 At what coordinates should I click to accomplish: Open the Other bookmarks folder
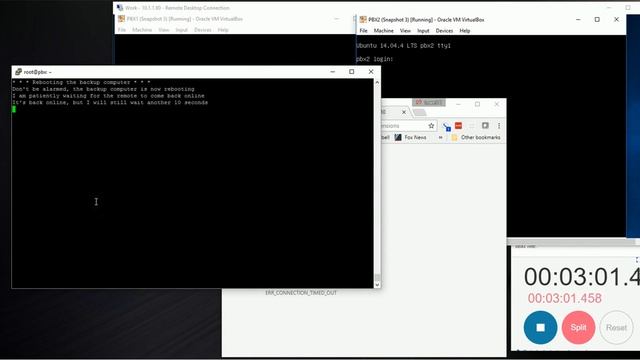[476, 138]
